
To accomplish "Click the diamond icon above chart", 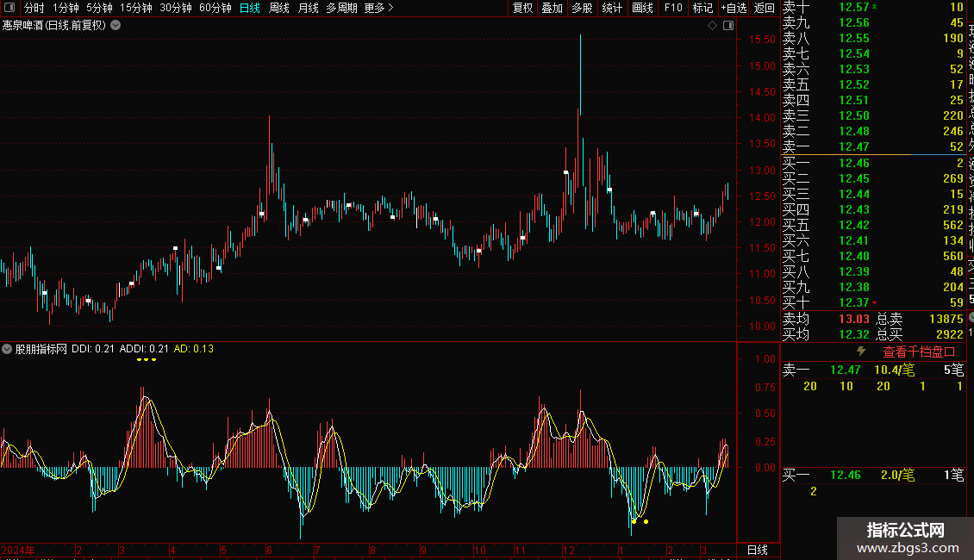I will [712, 26].
